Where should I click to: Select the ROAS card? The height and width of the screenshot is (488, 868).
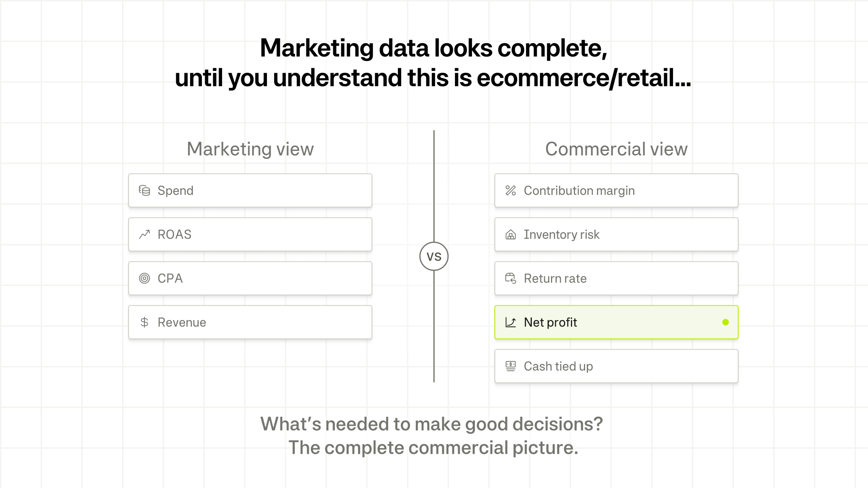click(250, 235)
